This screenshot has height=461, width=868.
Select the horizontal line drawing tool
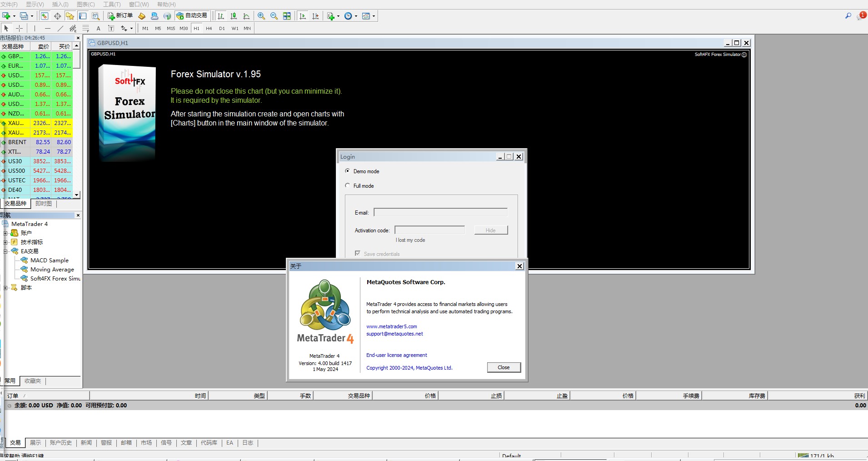pyautogui.click(x=47, y=28)
